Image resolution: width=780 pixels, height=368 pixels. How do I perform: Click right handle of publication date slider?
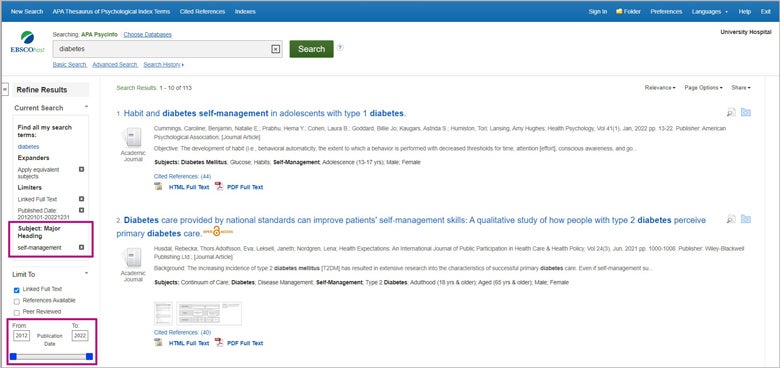click(x=89, y=356)
